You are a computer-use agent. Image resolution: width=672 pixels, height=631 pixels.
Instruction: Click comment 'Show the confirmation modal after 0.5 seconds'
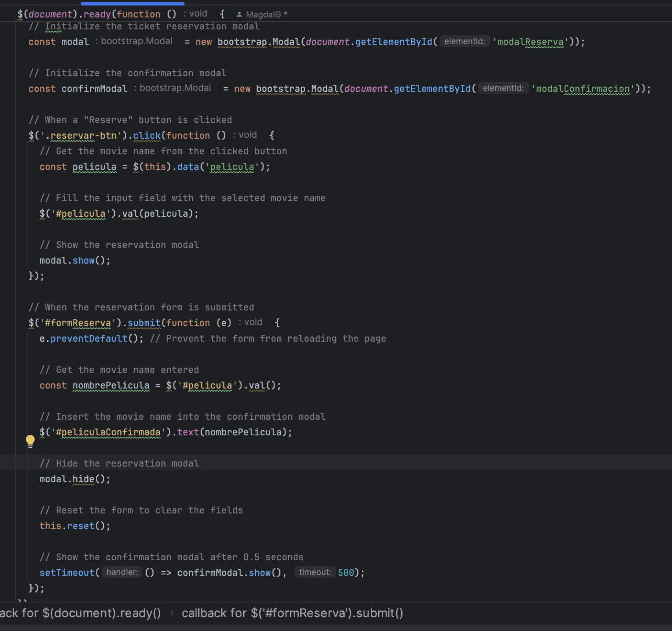click(172, 557)
